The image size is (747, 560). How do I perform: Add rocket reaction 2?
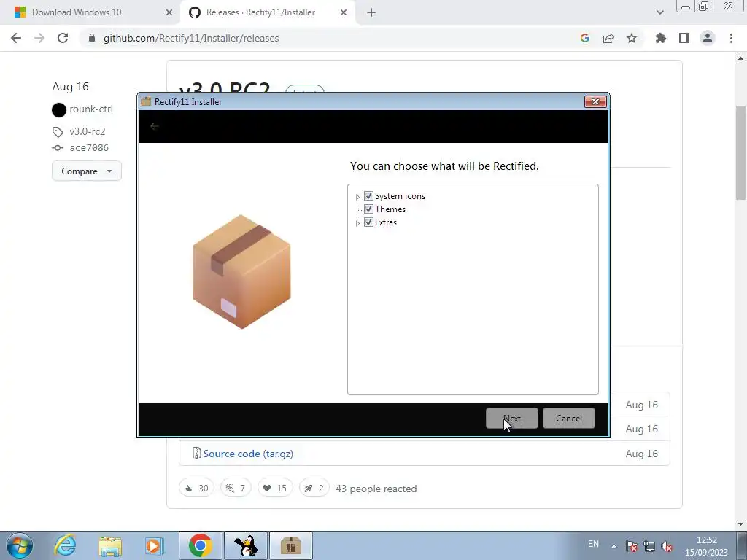point(314,488)
